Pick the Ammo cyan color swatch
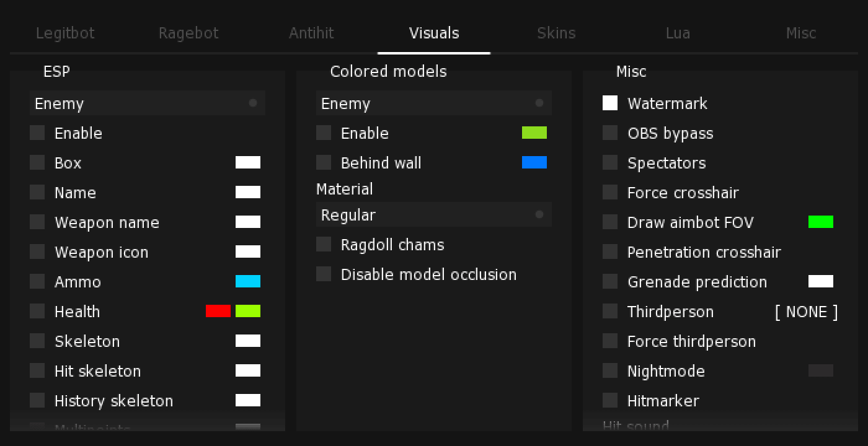The width and height of the screenshot is (868, 446). pos(248,282)
